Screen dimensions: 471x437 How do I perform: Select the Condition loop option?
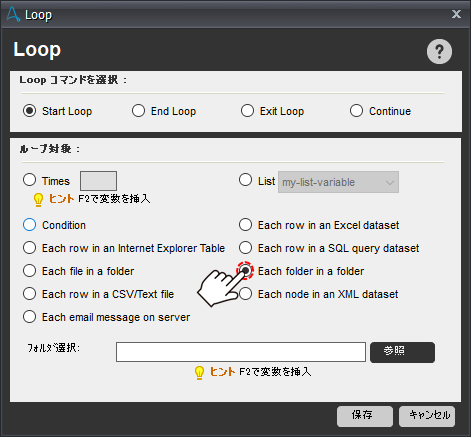coord(29,225)
